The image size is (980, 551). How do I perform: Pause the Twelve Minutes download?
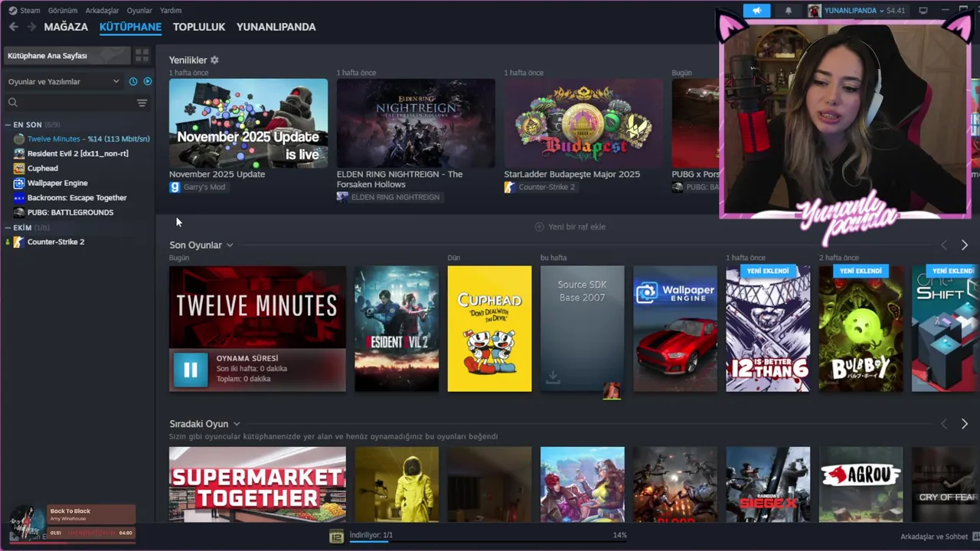pos(191,370)
